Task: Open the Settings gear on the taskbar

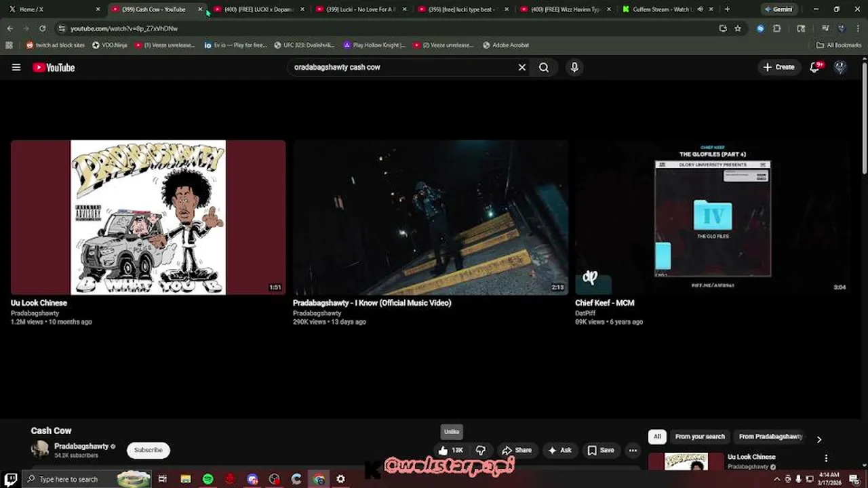Action: pyautogui.click(x=340, y=479)
